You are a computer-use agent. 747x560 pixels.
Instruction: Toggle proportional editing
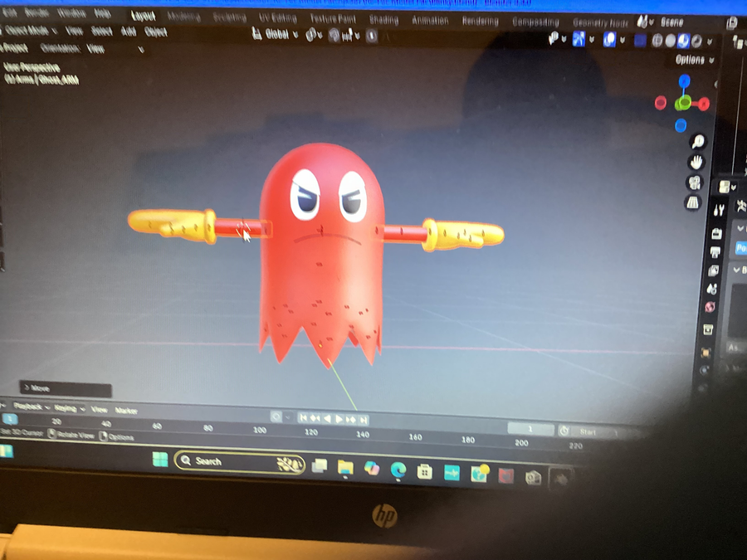372,37
